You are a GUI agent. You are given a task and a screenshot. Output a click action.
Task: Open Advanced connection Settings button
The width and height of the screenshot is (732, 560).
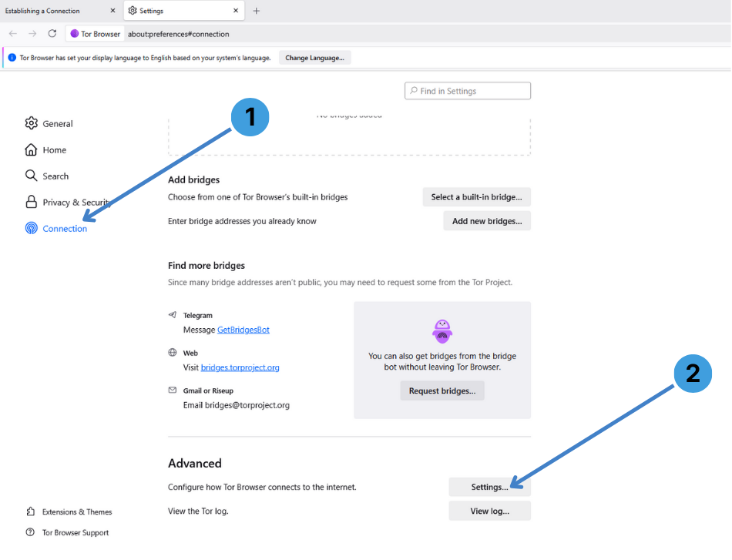tap(490, 487)
